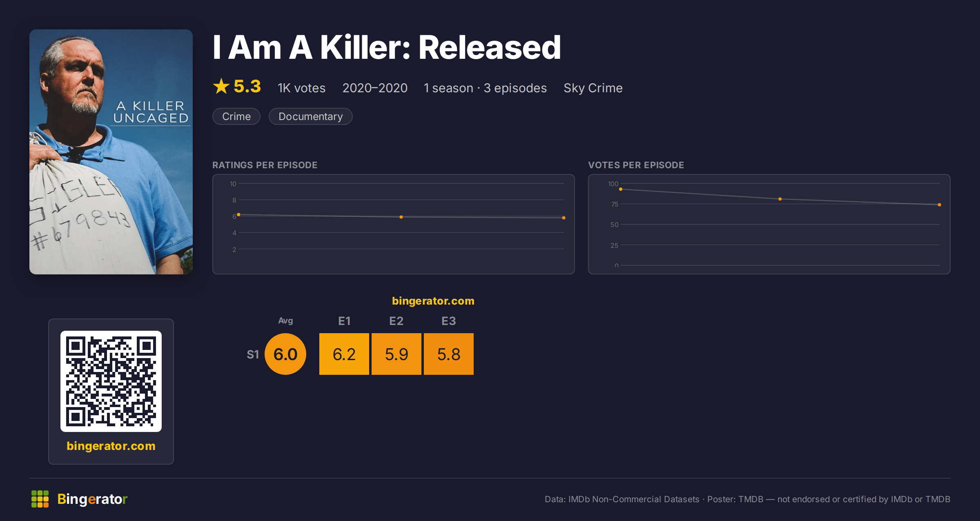Screen dimensions: 980x521
Task: Click the E1 rating tile 6.2
Action: click(x=344, y=354)
